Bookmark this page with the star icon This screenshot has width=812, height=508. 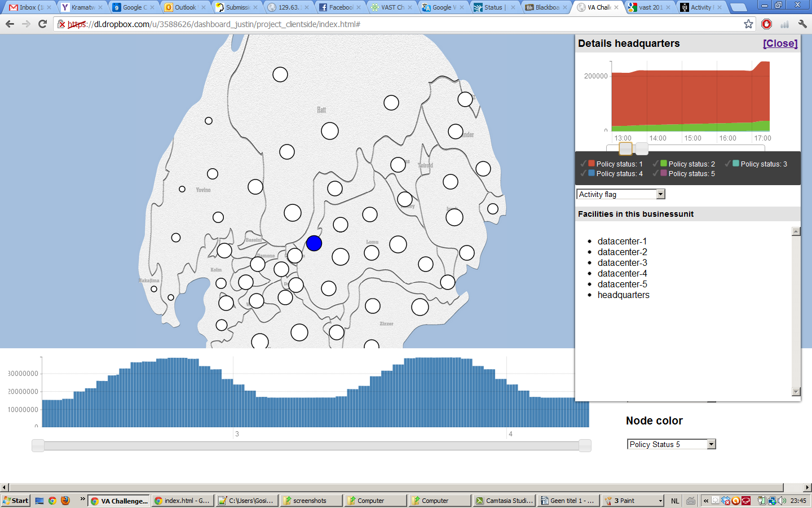point(748,24)
